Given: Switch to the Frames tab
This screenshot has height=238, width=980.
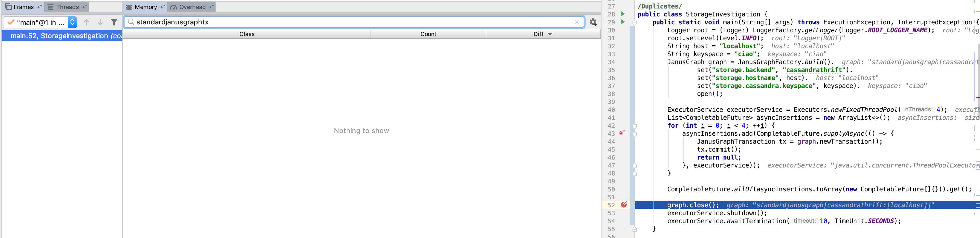Looking at the screenshot, I should 23,7.
